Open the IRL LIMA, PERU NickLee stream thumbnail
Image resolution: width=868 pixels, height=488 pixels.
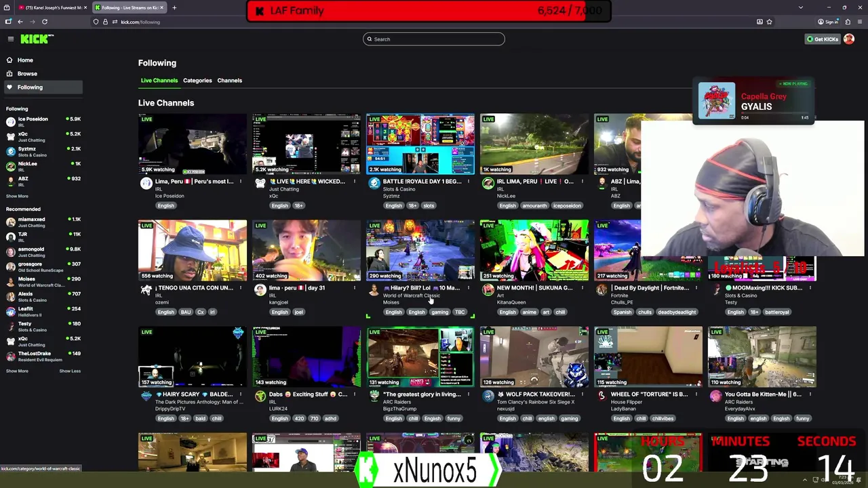point(534,144)
